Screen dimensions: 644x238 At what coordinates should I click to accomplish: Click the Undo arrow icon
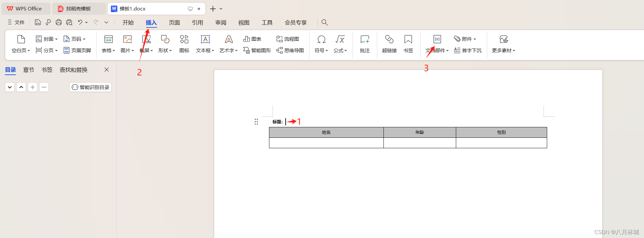pos(80,22)
